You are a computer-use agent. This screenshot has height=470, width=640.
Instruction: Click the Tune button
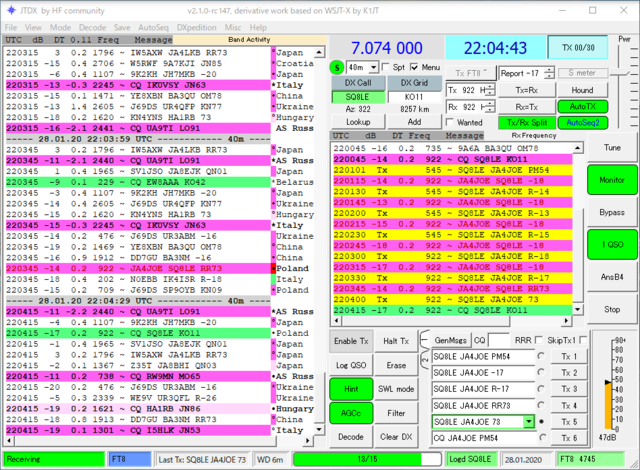612,148
